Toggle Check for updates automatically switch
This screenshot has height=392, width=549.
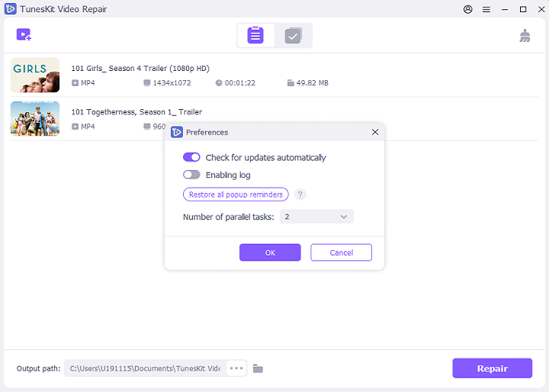(x=191, y=157)
